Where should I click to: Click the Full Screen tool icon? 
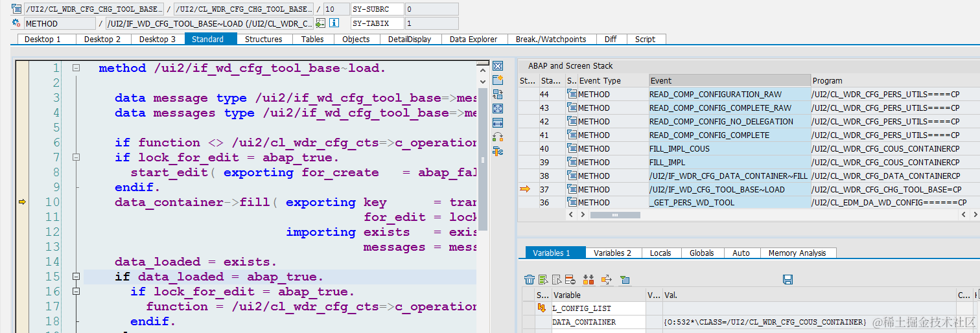click(x=498, y=109)
